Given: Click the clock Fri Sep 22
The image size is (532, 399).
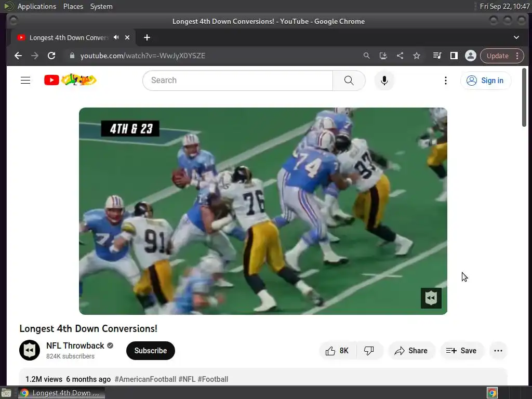Looking at the screenshot, I should point(504,6).
